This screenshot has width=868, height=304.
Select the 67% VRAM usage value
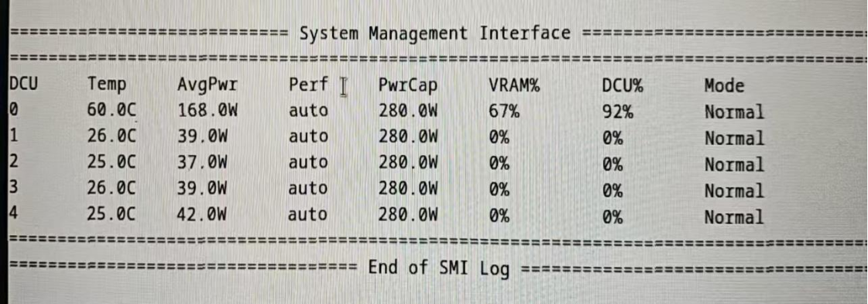pyautogui.click(x=504, y=112)
